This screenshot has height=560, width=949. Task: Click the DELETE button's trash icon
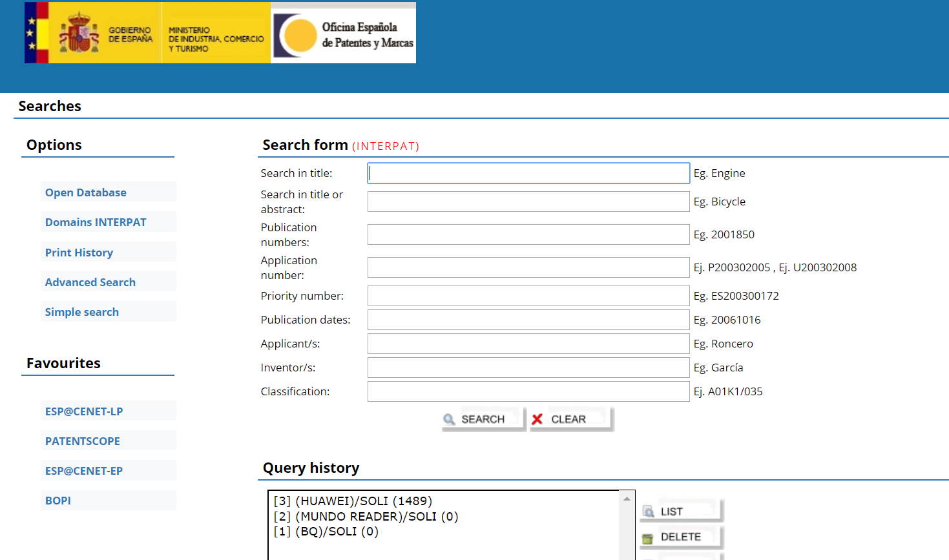(x=648, y=537)
